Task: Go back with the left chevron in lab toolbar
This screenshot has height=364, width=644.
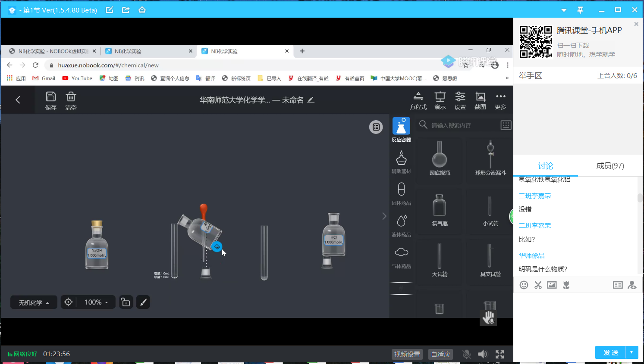Action: [x=18, y=100]
